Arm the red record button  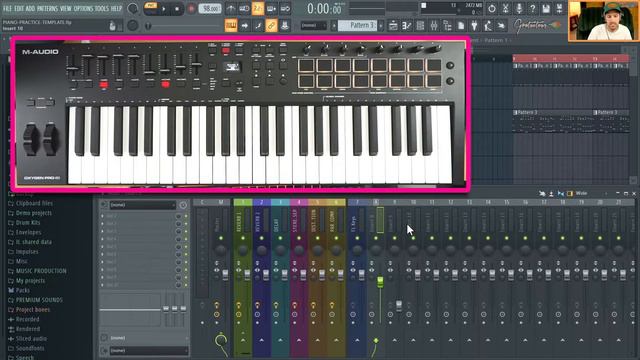pos(191,9)
